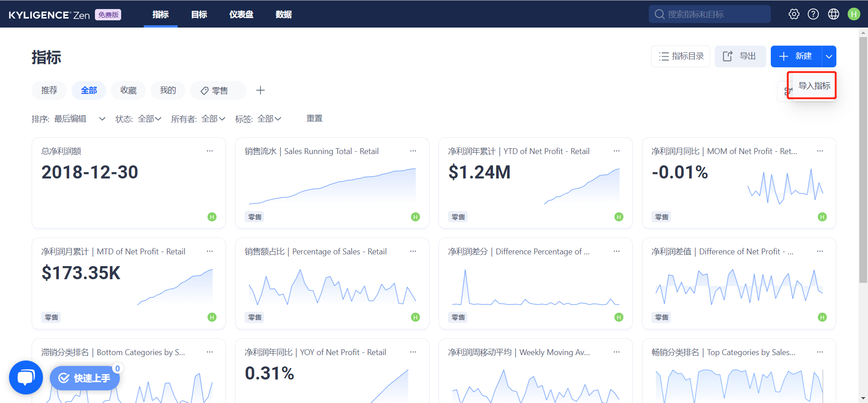
Task: Click the 重置 filter link
Action: pyautogui.click(x=314, y=118)
